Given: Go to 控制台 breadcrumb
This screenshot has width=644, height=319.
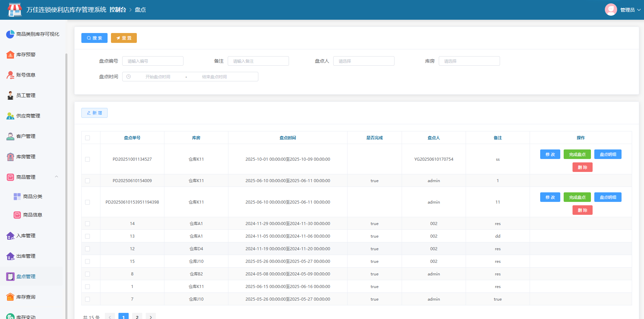Looking at the screenshot, I should [x=118, y=10].
